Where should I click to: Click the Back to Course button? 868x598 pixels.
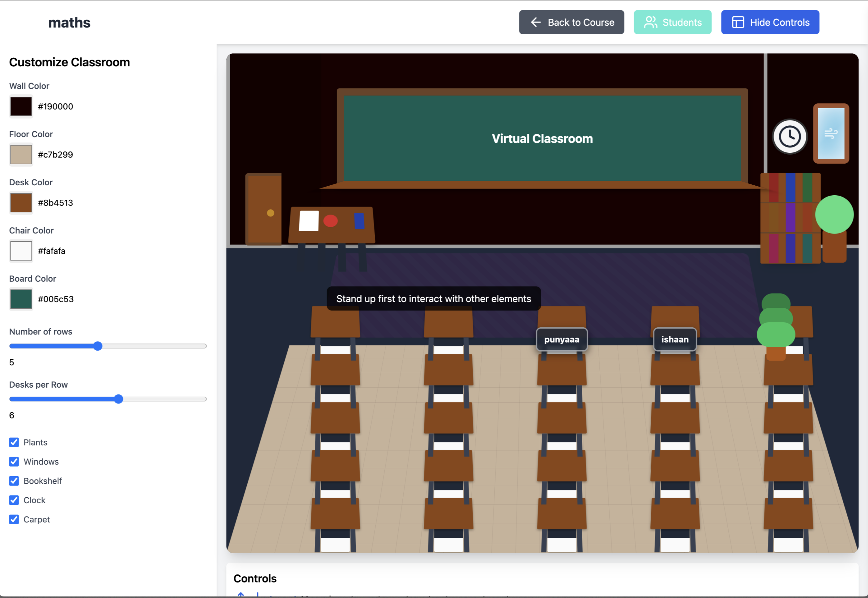(x=571, y=22)
